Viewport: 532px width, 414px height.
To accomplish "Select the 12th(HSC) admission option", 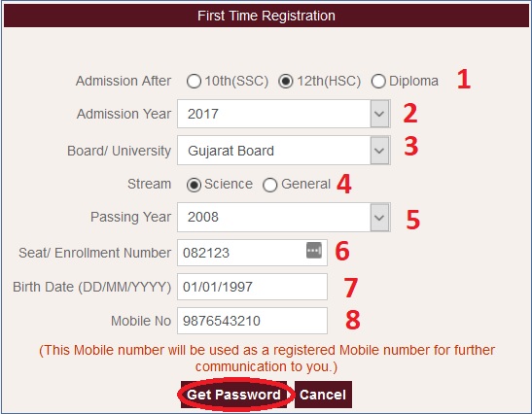I will 285,82.
